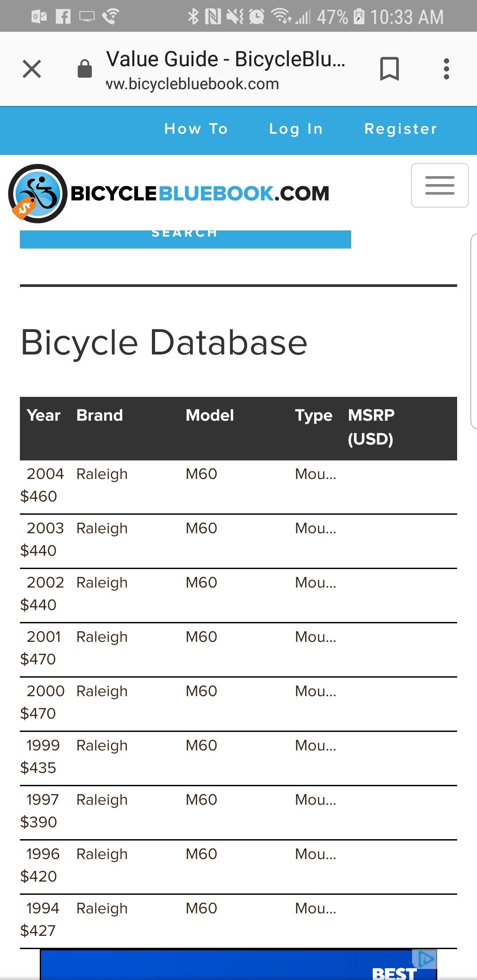Go to Log In page
Screen dimensions: 477x980
[x=296, y=129]
